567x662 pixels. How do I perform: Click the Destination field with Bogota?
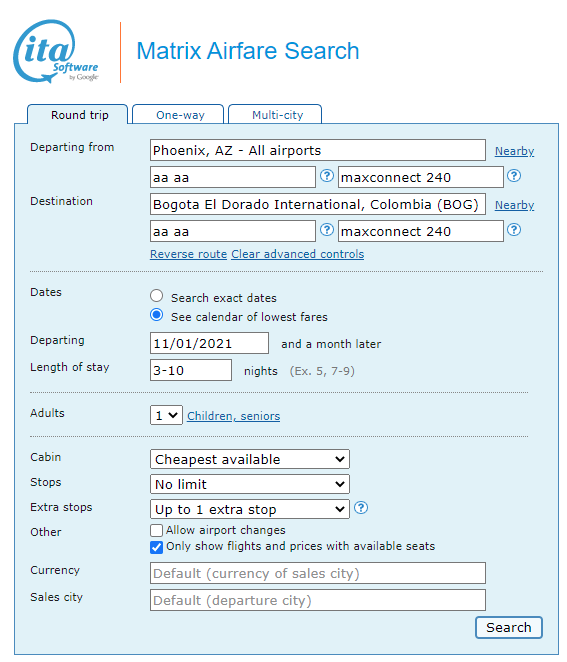coord(318,204)
